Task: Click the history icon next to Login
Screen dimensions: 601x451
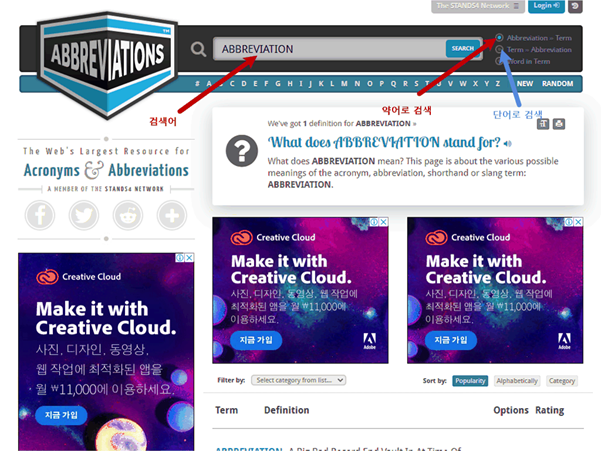Action: point(575,6)
